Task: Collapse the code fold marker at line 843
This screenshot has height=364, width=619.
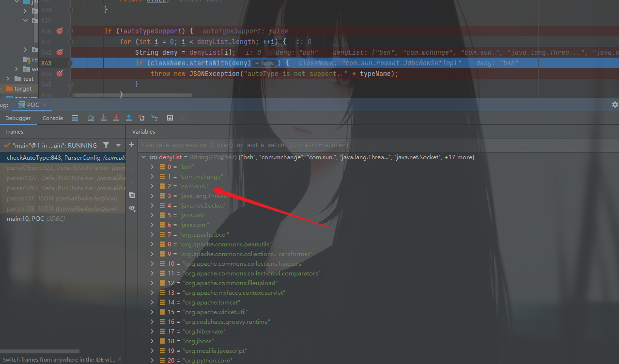Action: click(x=71, y=63)
